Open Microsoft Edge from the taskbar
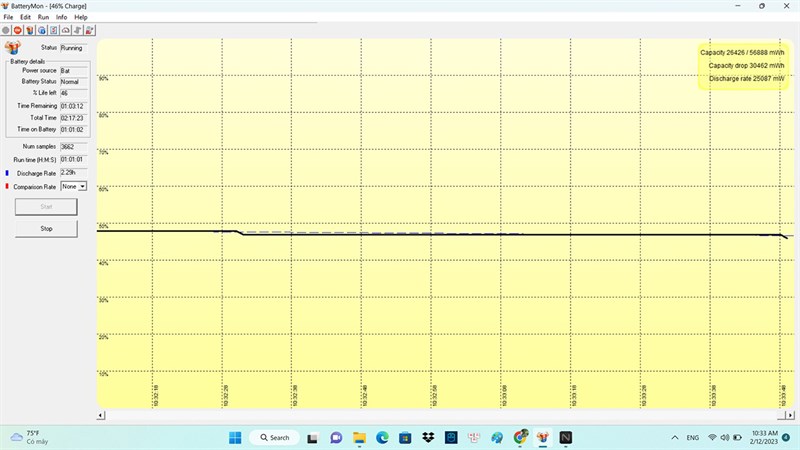Screen dimensions: 800x450 coord(382,438)
